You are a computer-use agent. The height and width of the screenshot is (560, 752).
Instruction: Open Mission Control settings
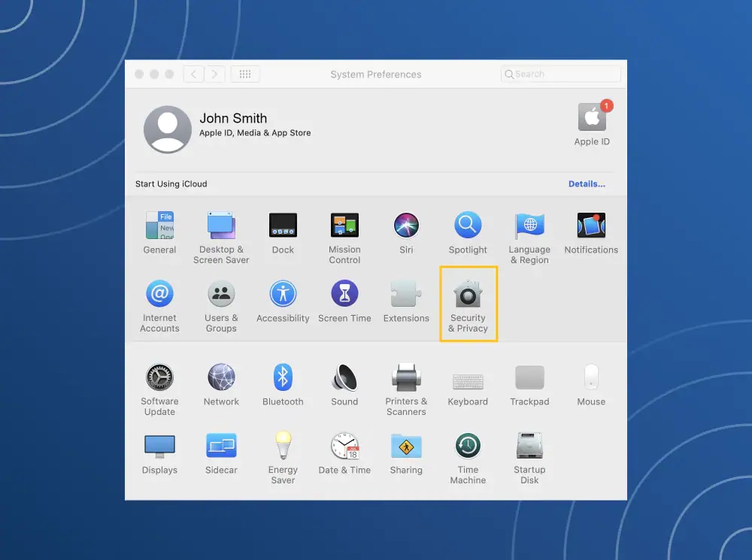pyautogui.click(x=344, y=238)
